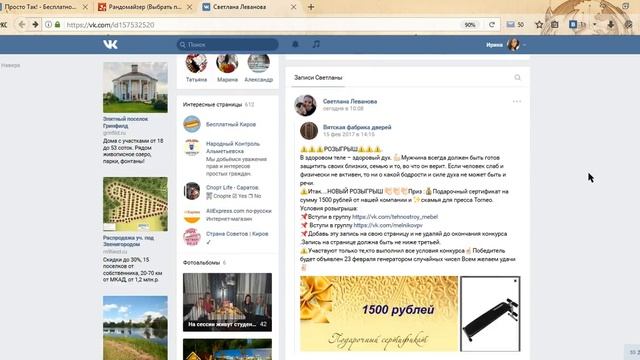Click the lake landscape ad image
The width and height of the screenshot is (640, 360).
[135, 328]
